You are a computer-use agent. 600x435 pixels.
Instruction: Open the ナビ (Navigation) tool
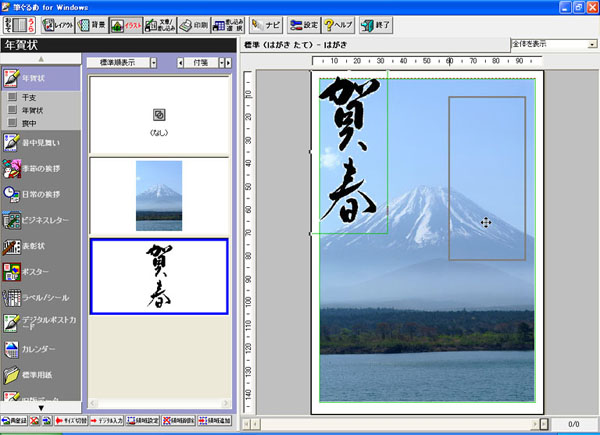pos(265,24)
